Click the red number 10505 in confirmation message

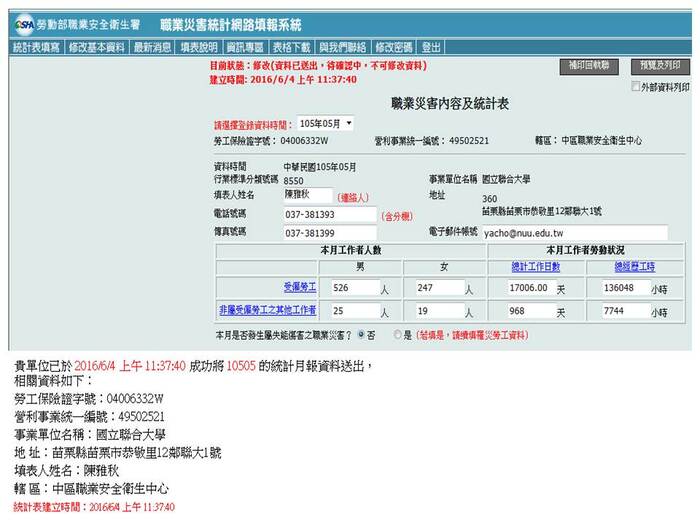(241, 366)
